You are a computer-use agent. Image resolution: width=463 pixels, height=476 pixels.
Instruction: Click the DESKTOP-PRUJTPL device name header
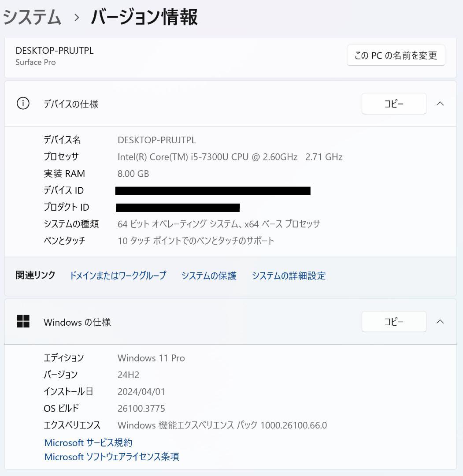pyautogui.click(x=54, y=50)
